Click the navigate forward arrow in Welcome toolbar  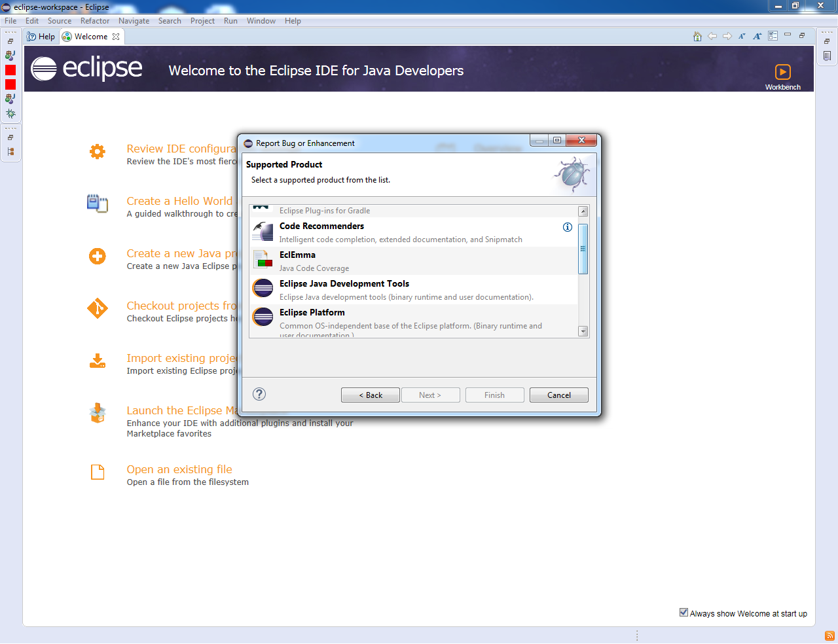(727, 37)
